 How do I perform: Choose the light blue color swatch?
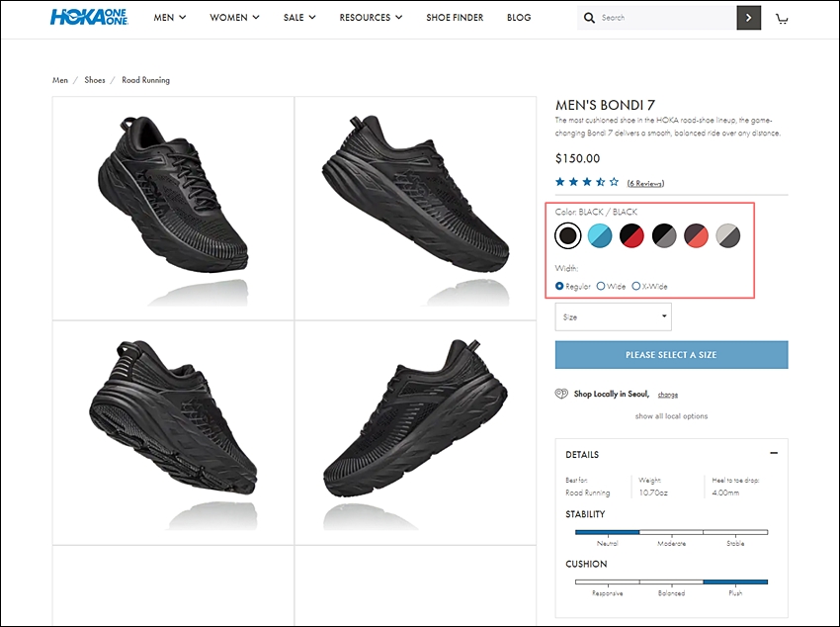(600, 235)
